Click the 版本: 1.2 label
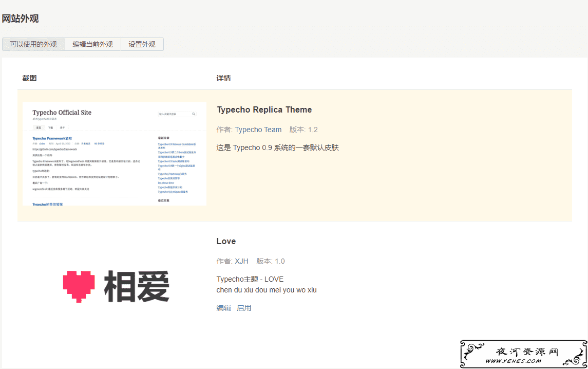 [304, 130]
